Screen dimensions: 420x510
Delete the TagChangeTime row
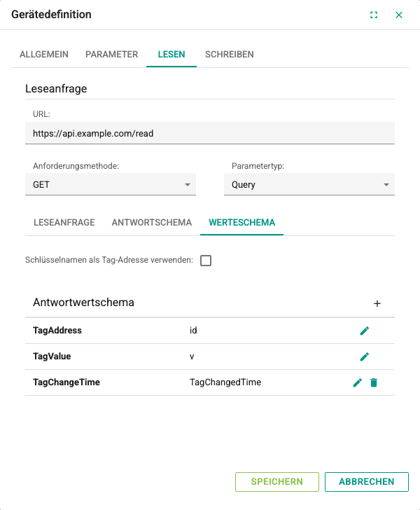pyautogui.click(x=374, y=382)
